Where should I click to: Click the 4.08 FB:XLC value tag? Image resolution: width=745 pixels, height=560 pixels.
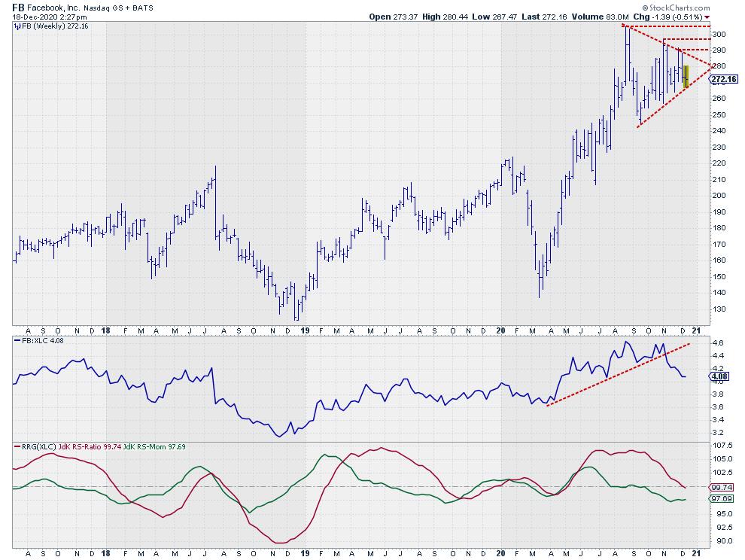[x=717, y=375]
